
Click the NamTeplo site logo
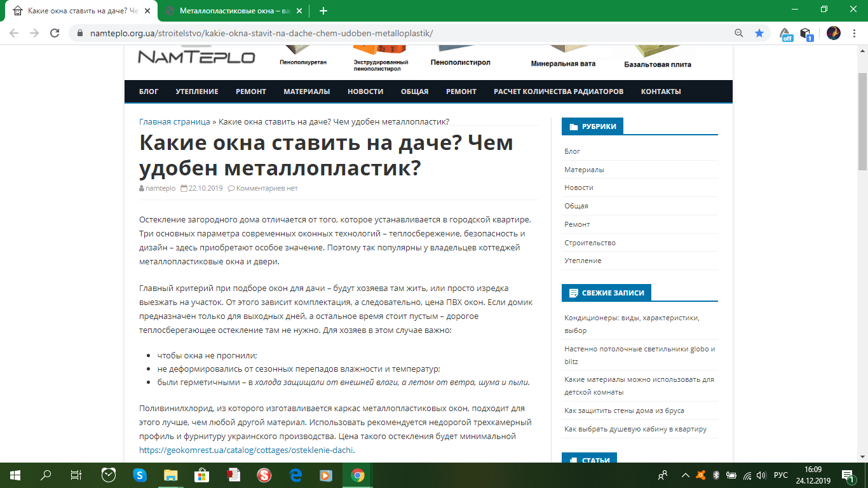[196, 57]
